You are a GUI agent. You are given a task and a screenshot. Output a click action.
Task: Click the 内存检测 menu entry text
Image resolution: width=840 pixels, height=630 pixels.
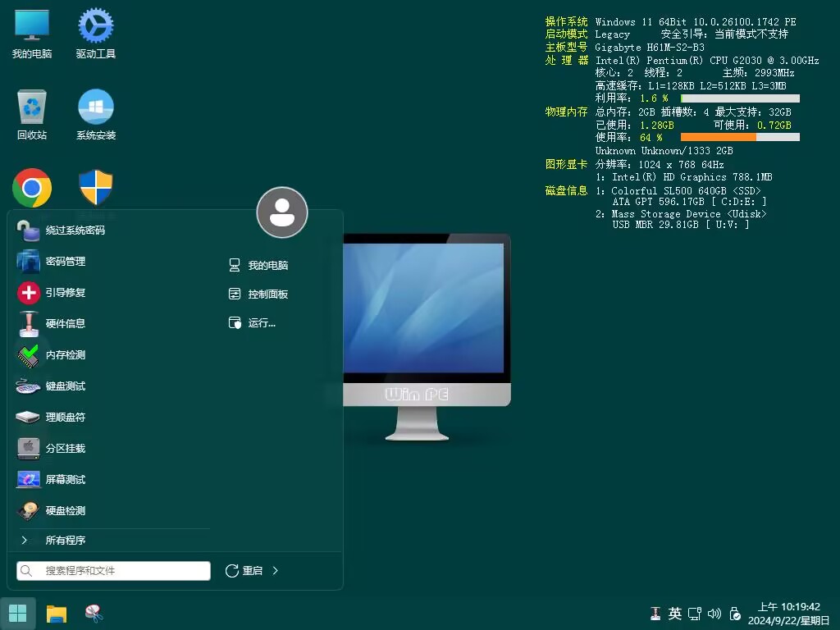[66, 354]
